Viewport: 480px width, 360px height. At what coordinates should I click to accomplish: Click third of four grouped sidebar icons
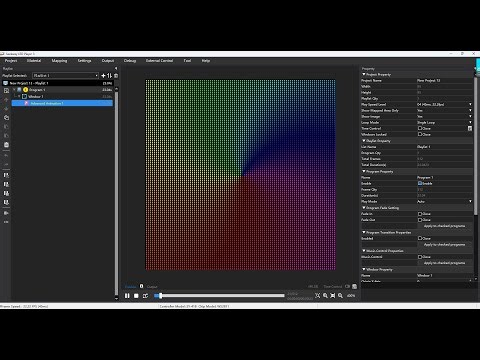(x=6, y=193)
